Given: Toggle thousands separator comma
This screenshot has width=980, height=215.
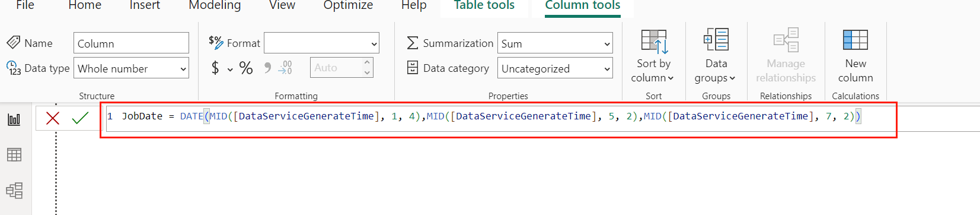Looking at the screenshot, I should tap(267, 68).
